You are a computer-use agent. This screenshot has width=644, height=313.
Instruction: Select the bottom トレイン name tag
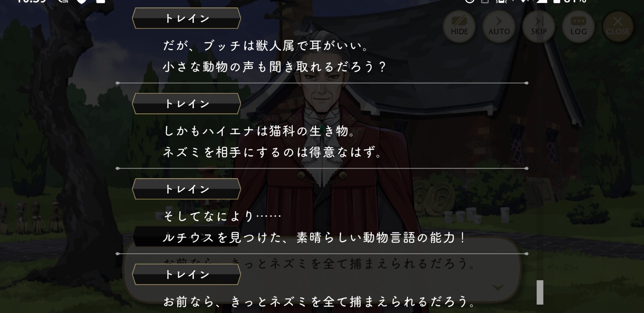[186, 274]
